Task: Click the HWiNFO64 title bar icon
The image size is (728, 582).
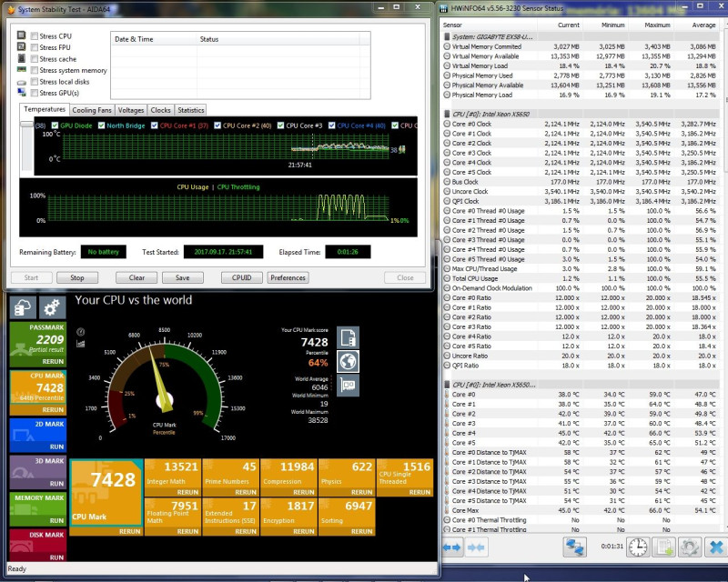Action: [x=444, y=8]
